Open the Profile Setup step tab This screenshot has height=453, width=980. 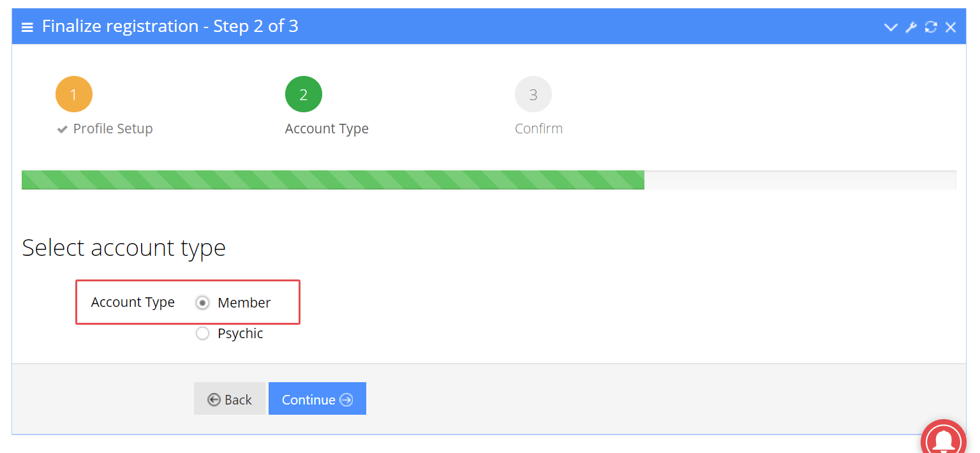112,129
